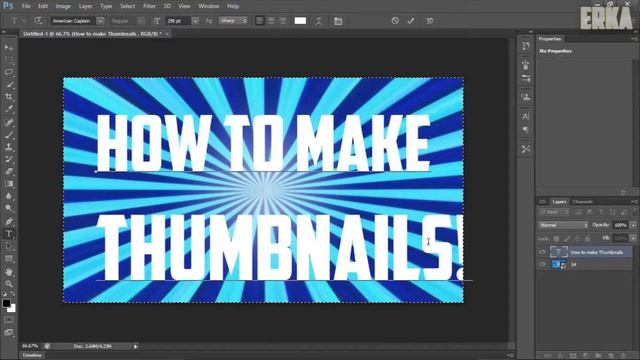This screenshot has width=640, height=360.
Task: Click the black foreground color swatch
Action: pyautogui.click(x=6, y=303)
